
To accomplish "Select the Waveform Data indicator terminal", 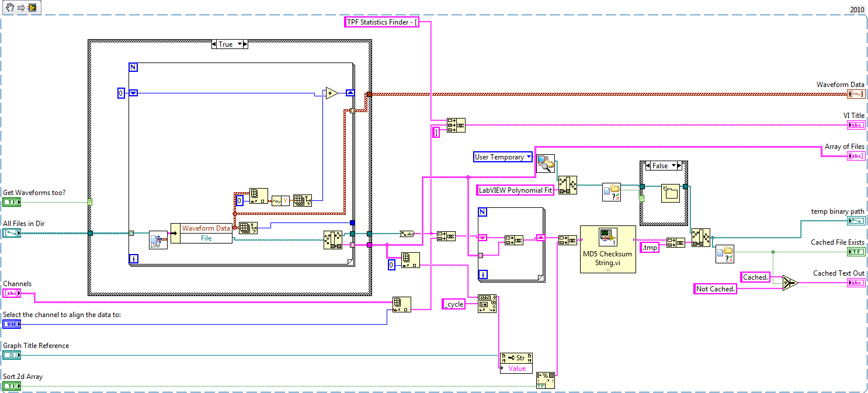I will (x=856, y=94).
